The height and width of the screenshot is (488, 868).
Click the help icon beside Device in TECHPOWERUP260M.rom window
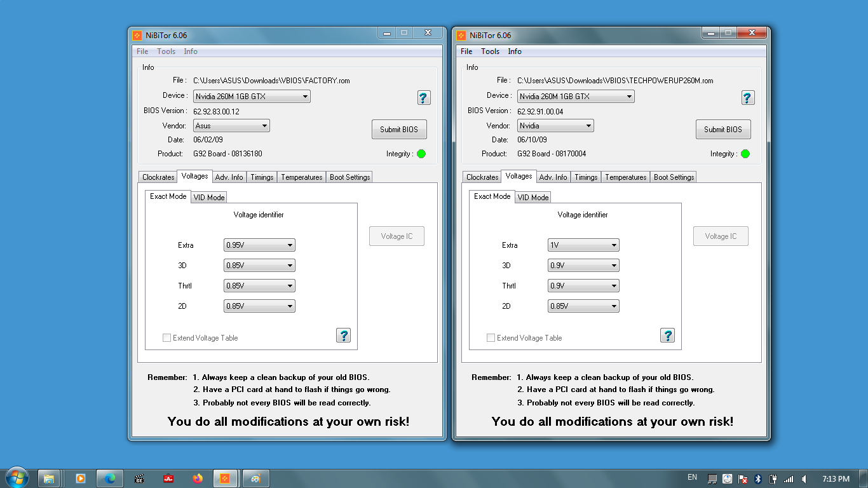[x=748, y=97]
